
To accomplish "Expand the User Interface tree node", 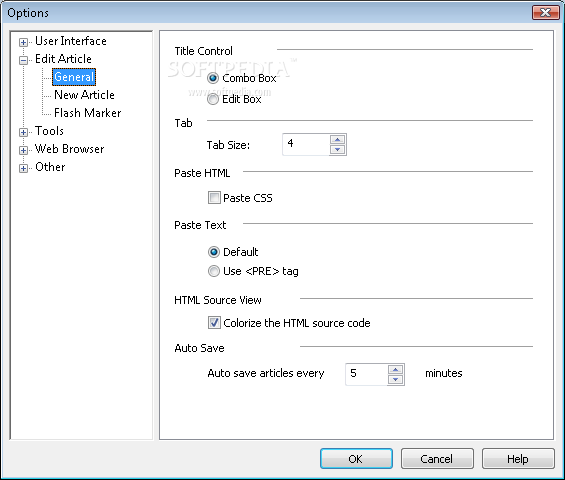I will [23, 43].
